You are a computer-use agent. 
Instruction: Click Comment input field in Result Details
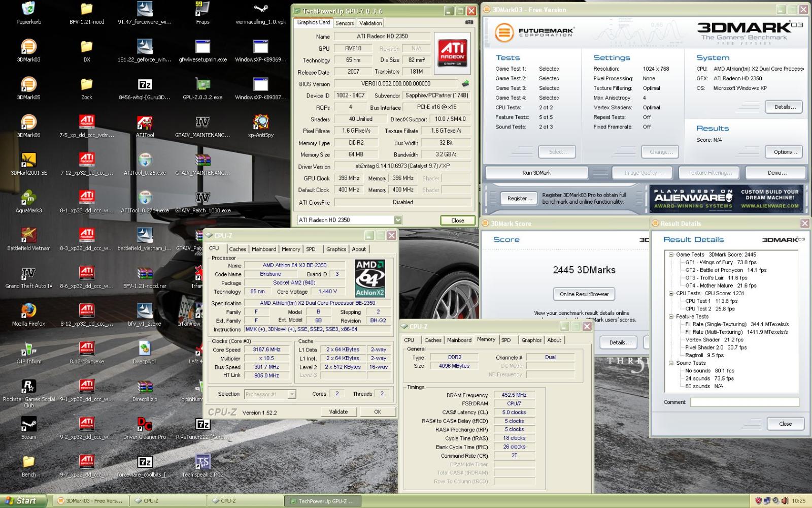pos(744,402)
